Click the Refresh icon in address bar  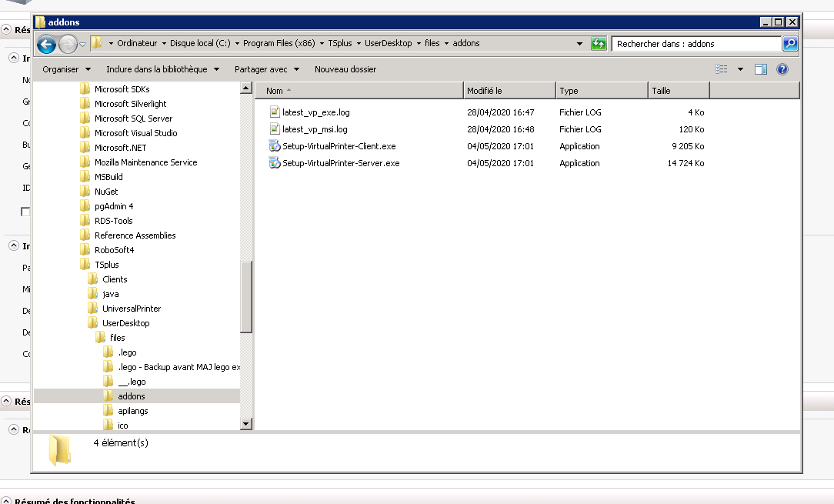point(599,43)
